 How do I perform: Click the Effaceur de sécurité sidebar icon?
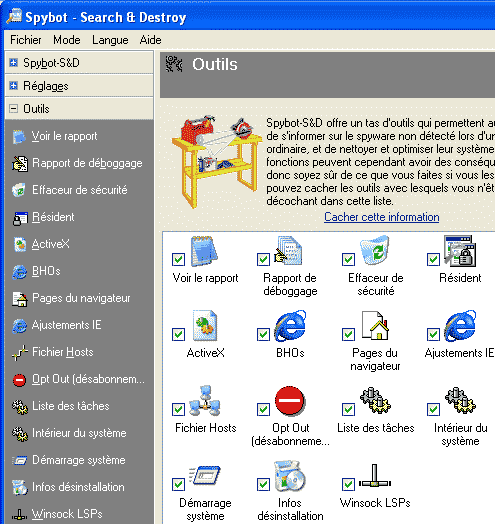click(x=19, y=190)
